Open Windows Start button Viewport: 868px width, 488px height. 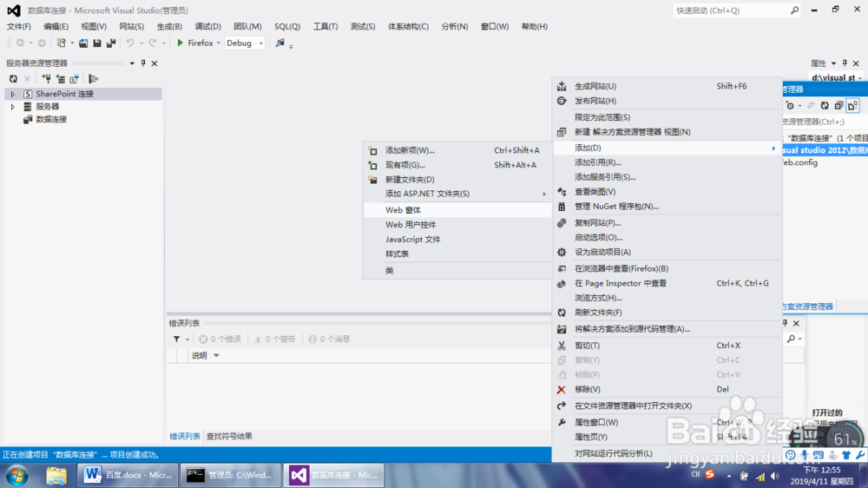click(17, 475)
